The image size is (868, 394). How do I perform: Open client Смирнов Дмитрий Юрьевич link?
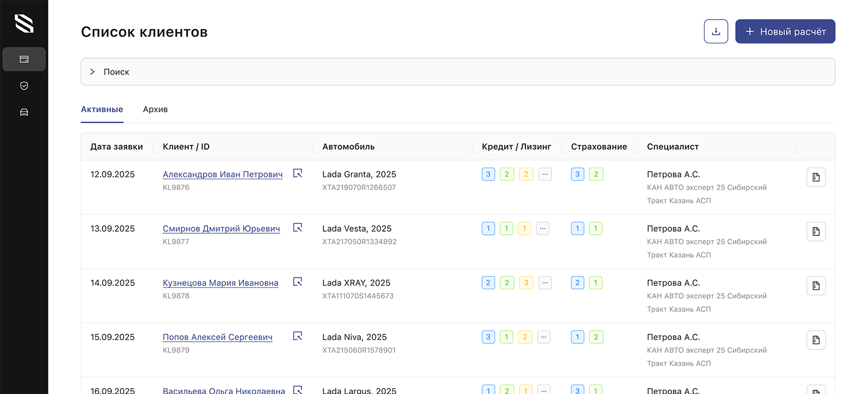[x=221, y=228]
